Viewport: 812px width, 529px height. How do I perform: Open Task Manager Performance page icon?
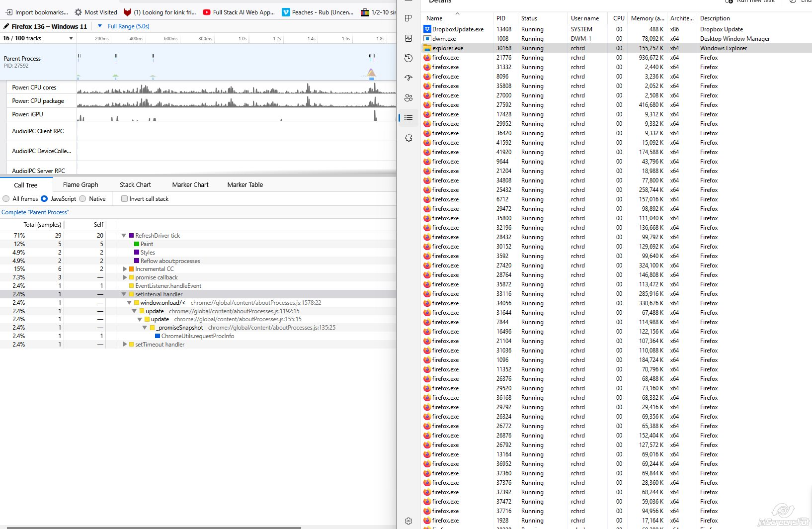pyautogui.click(x=408, y=38)
